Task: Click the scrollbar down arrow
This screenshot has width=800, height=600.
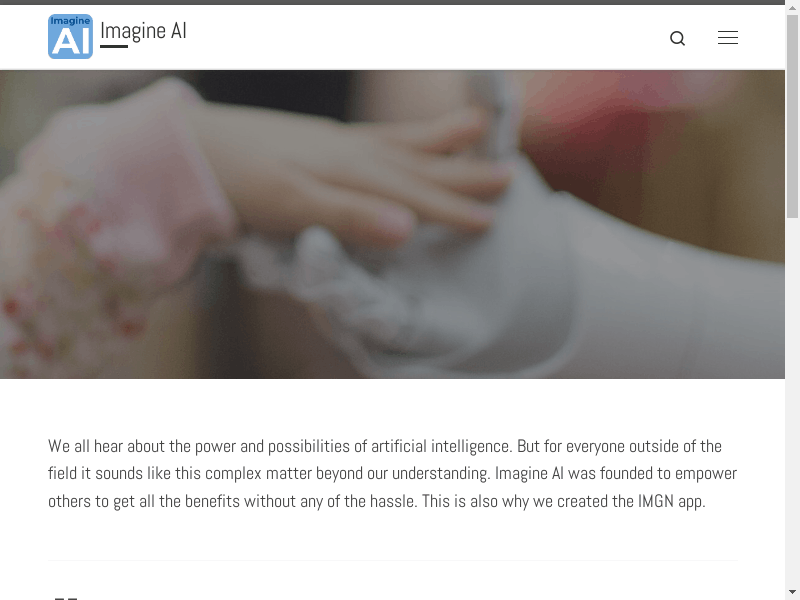Action: coord(792,594)
